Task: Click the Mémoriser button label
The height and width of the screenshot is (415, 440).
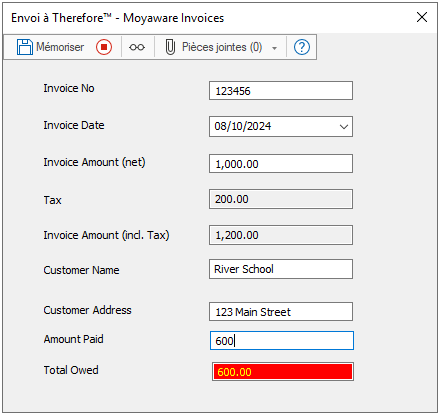Action: (60, 47)
